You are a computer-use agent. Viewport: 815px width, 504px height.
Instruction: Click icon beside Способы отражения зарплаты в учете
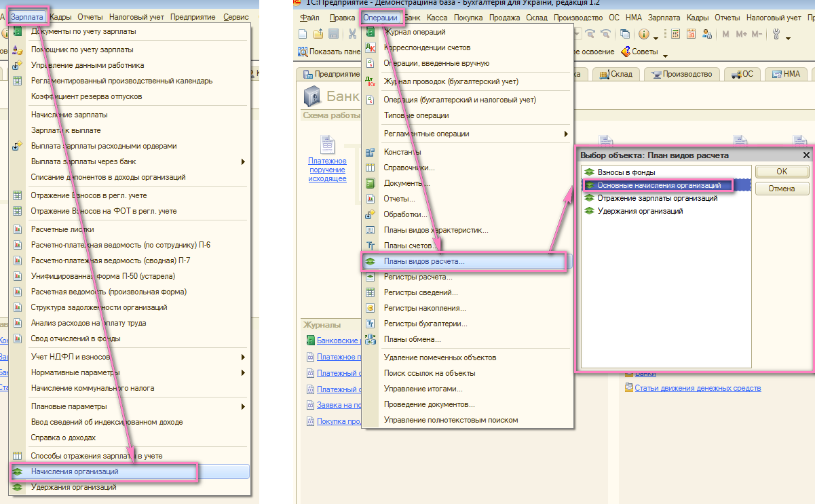point(18,456)
